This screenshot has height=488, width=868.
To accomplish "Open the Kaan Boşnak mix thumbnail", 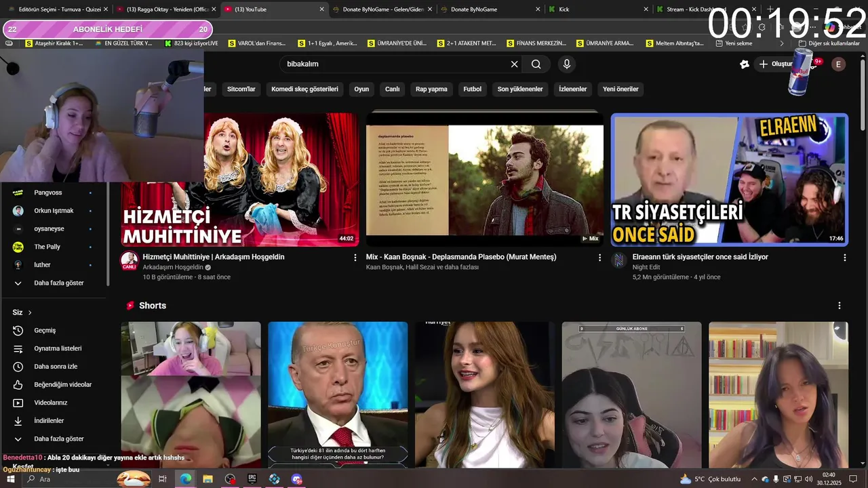I will [x=485, y=180].
